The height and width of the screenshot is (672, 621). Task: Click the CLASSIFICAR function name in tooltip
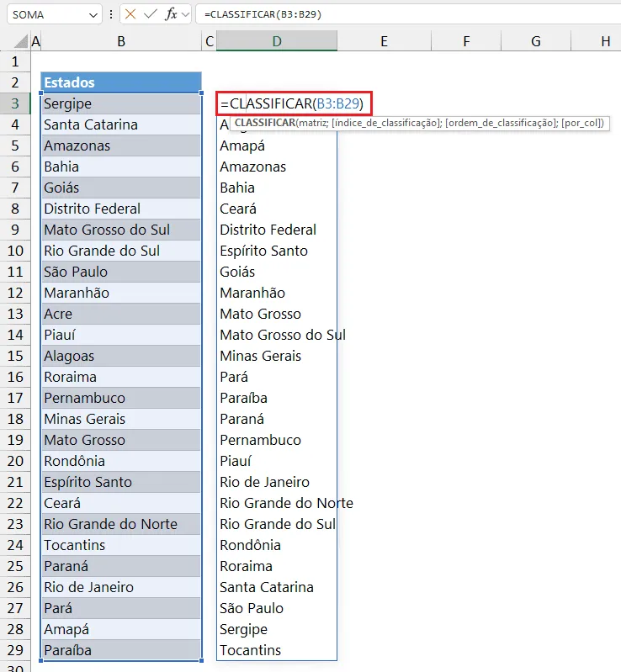tap(265, 123)
